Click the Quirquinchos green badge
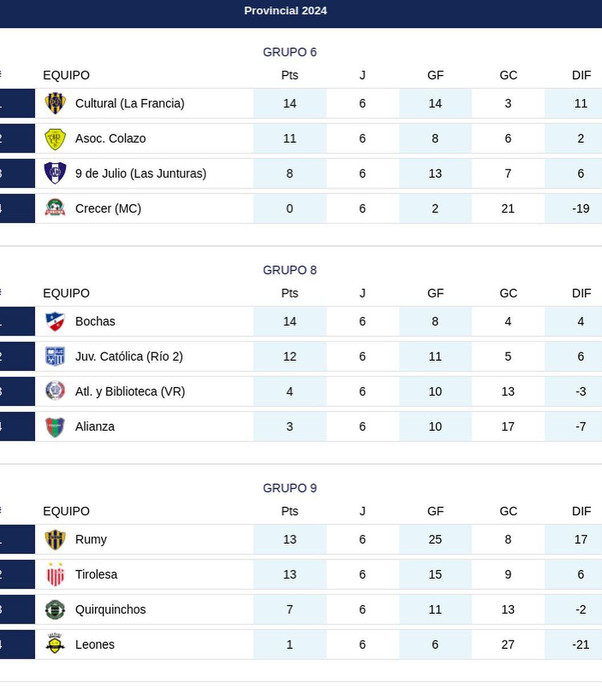 (55, 610)
